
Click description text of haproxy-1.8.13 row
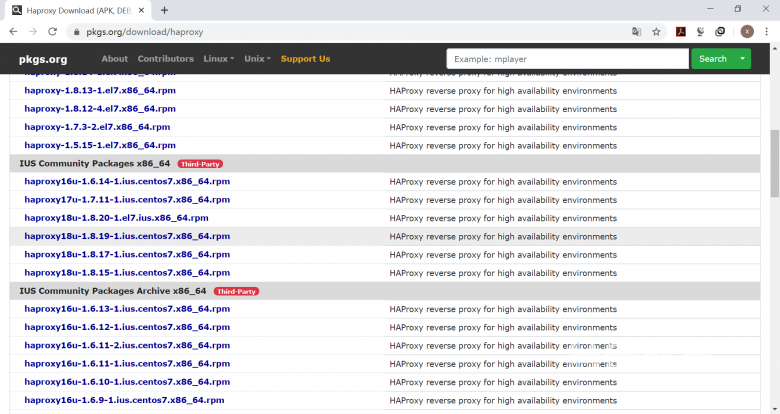tap(503, 91)
